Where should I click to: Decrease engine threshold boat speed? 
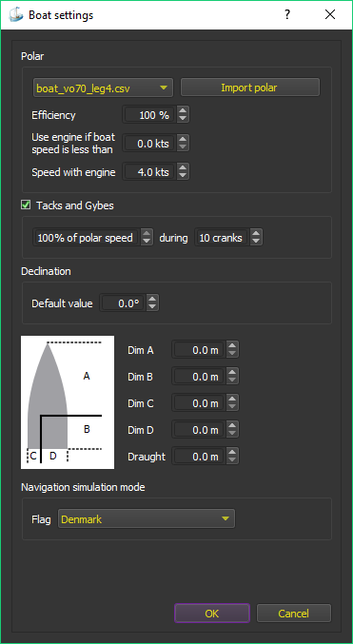(x=183, y=147)
